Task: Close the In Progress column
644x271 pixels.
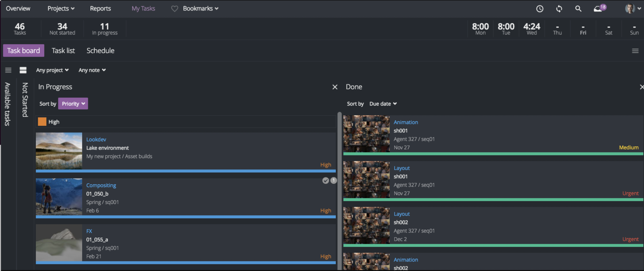Action: click(335, 87)
